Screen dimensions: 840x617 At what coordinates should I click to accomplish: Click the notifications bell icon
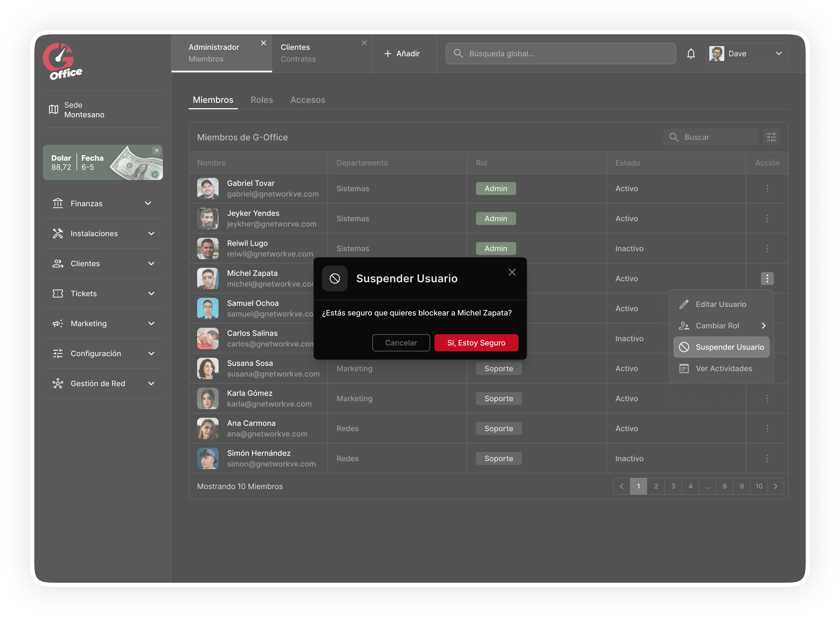691,54
